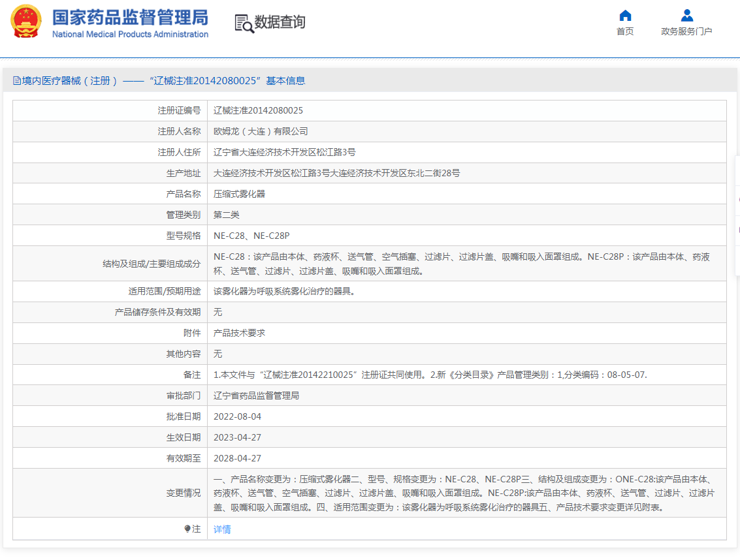Open 政务服务门户 user icon
The image size is (740, 560).
686,16
